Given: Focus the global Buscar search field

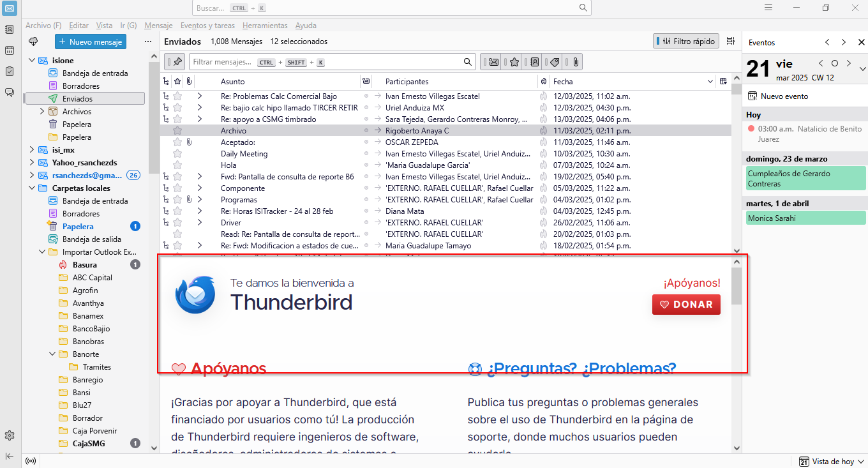Looking at the screenshot, I should [392, 8].
